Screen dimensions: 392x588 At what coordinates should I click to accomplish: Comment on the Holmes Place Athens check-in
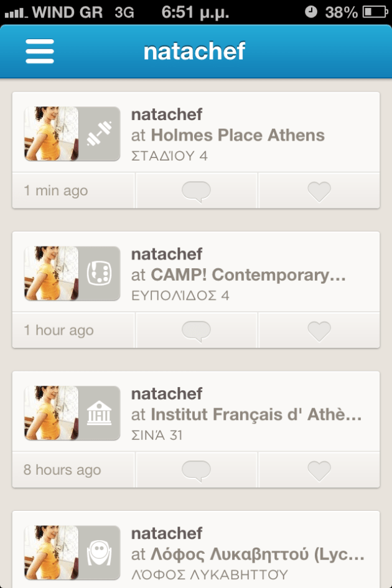[196, 191]
